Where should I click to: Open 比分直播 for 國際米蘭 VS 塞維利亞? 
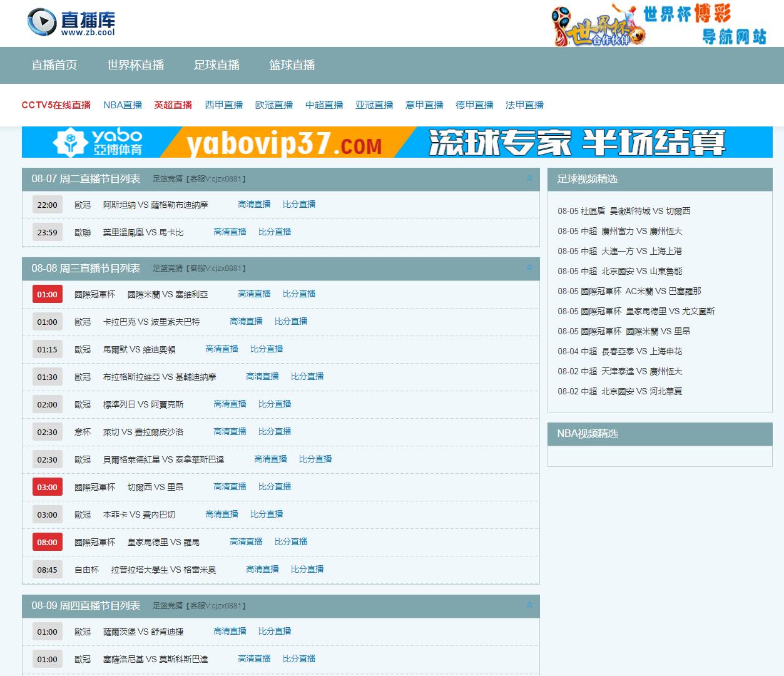299,294
